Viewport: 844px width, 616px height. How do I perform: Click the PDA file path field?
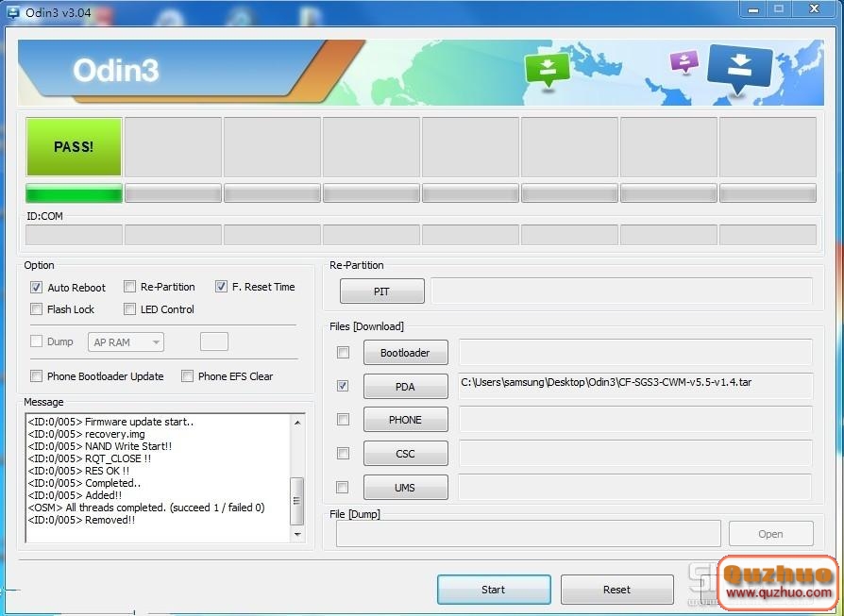[x=635, y=386]
